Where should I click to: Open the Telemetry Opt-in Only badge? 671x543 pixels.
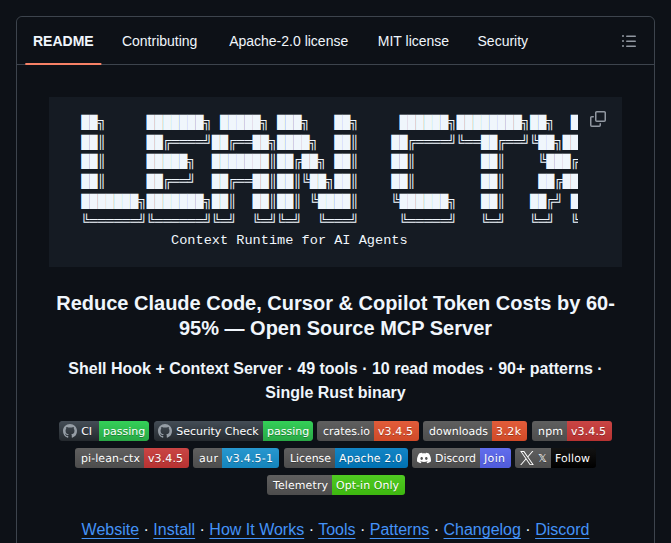(336, 485)
